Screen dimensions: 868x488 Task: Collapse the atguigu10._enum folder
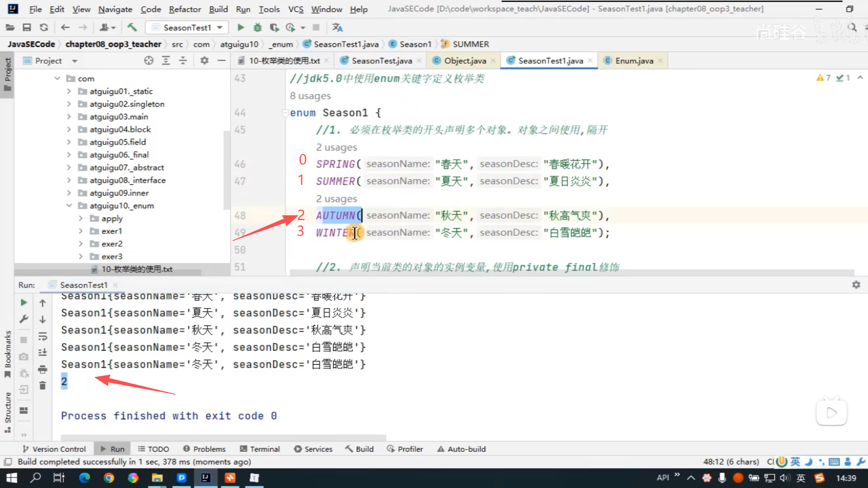(69, 206)
